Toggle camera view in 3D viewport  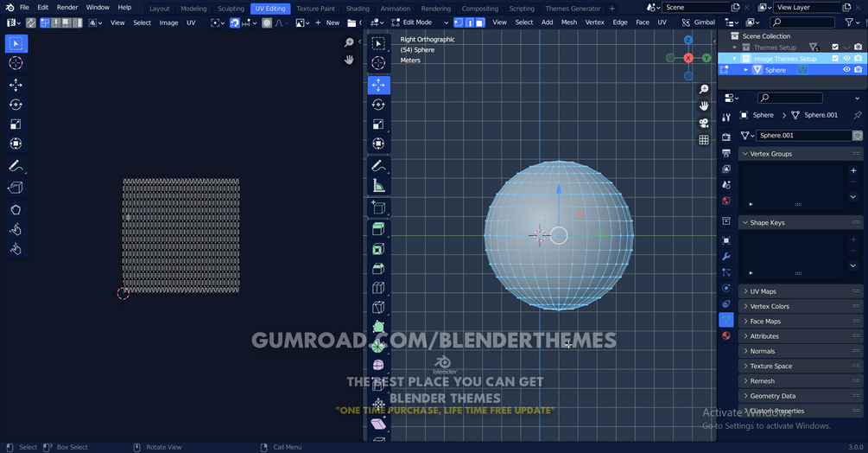click(704, 123)
